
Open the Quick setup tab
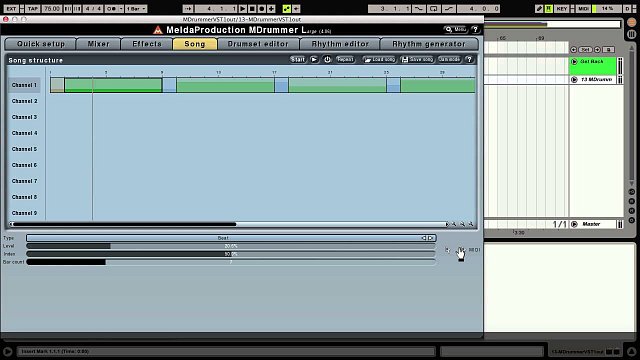[x=41, y=44]
